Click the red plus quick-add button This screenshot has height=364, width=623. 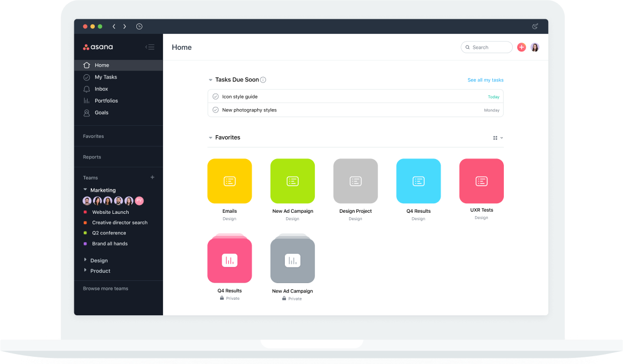[x=521, y=48]
